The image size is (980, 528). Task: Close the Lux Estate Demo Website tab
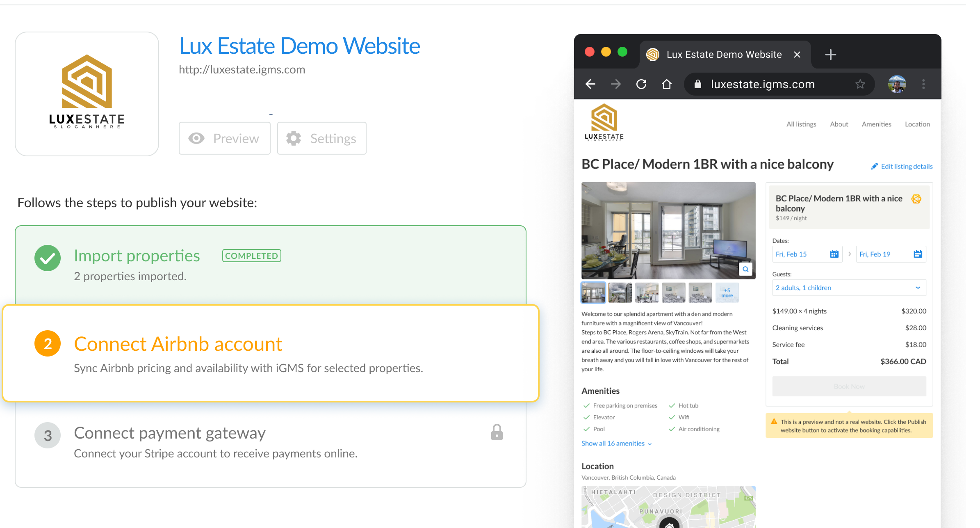click(x=797, y=55)
